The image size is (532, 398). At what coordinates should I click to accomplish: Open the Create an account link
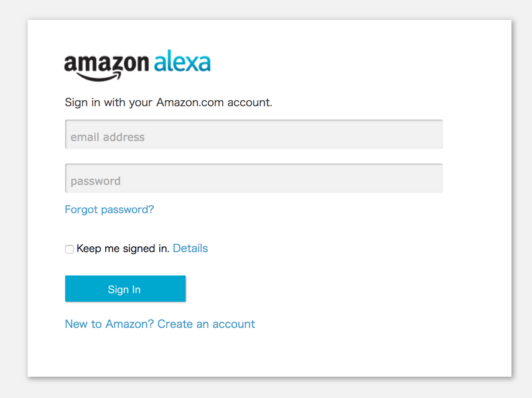206,324
